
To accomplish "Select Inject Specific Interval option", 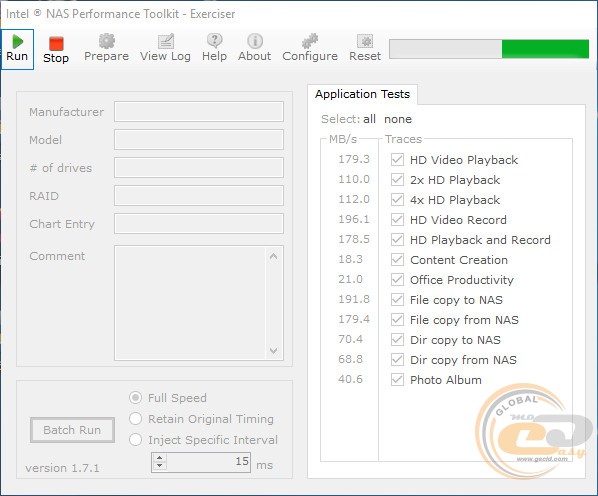I will click(x=135, y=440).
